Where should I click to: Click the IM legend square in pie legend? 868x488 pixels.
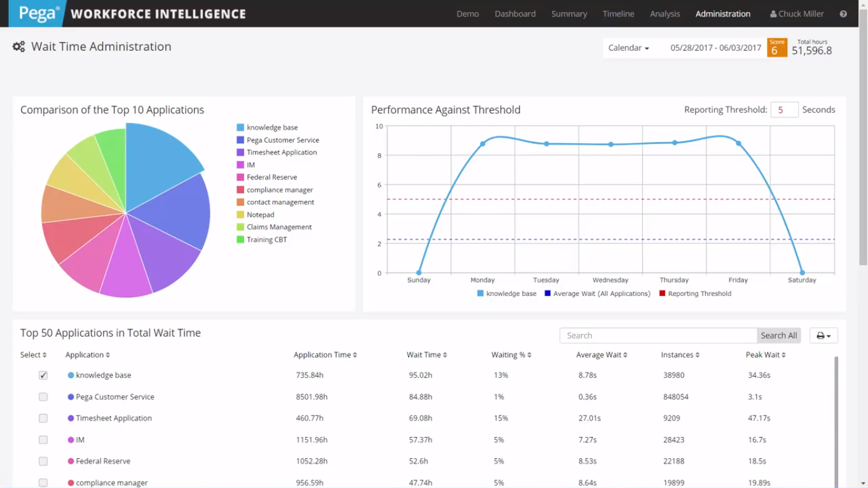(x=240, y=165)
